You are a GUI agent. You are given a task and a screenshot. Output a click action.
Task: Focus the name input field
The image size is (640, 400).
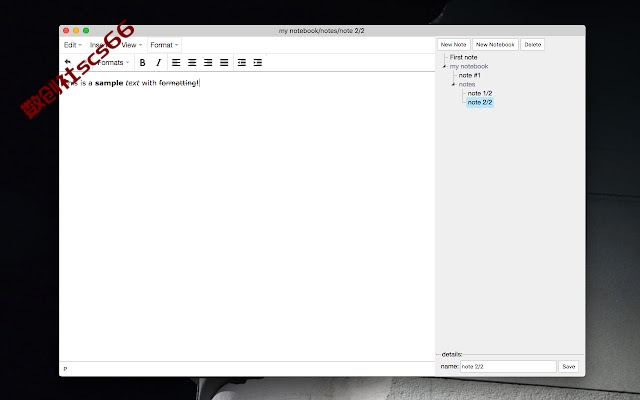(508, 367)
